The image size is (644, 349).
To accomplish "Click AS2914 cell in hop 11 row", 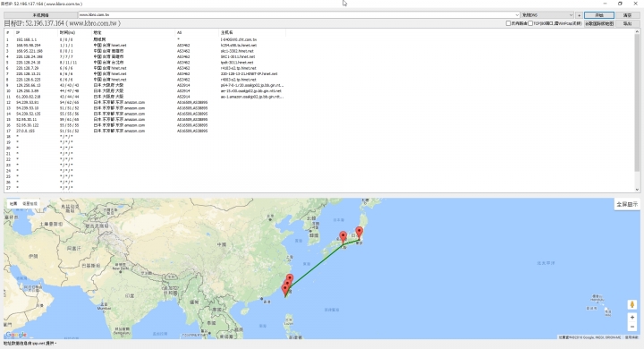I will (183, 97).
